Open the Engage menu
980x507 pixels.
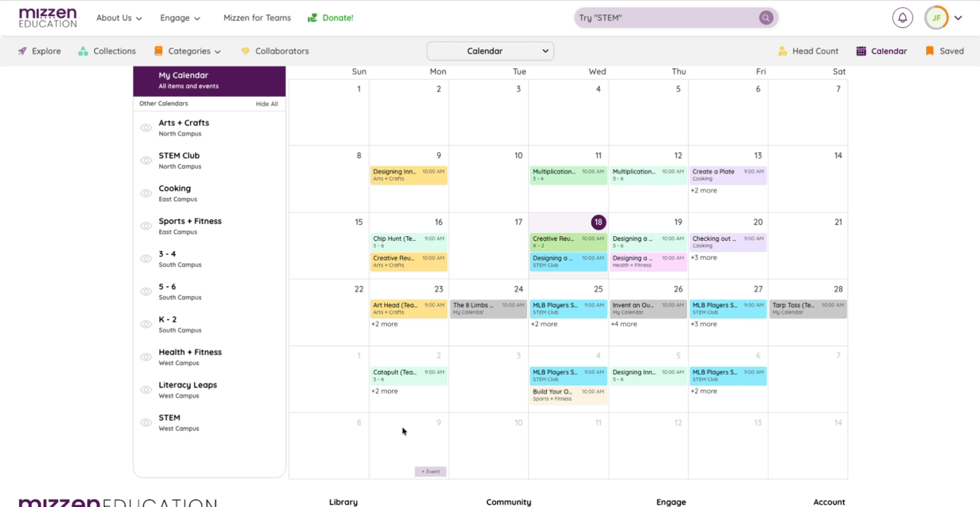pyautogui.click(x=180, y=17)
